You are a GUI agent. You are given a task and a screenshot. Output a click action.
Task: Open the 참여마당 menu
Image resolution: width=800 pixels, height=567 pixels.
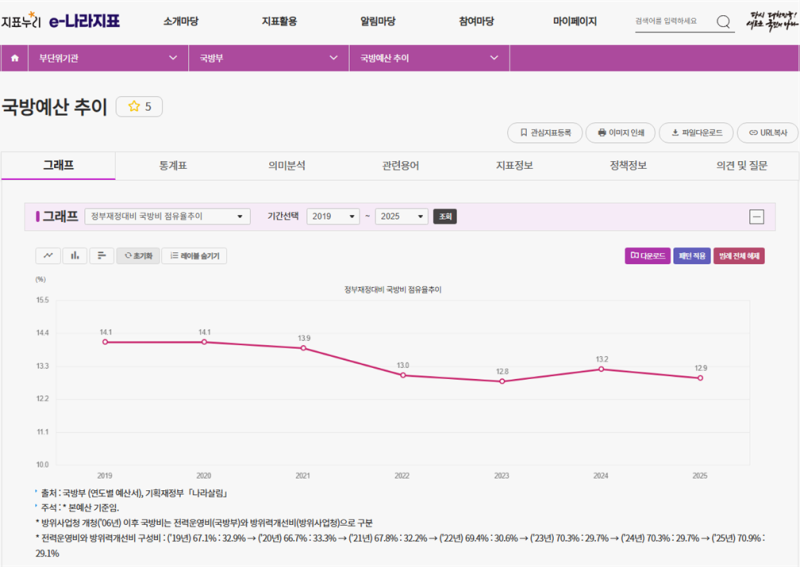tap(476, 21)
